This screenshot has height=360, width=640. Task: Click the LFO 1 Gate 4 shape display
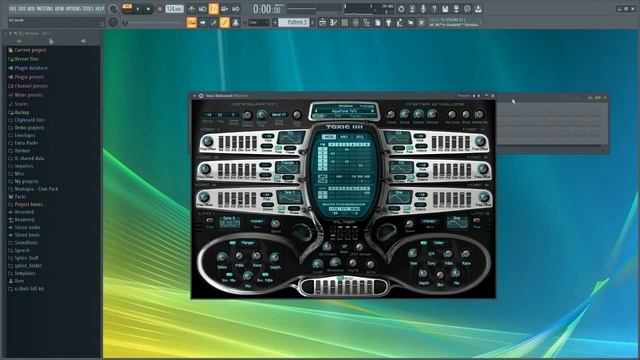point(230,222)
